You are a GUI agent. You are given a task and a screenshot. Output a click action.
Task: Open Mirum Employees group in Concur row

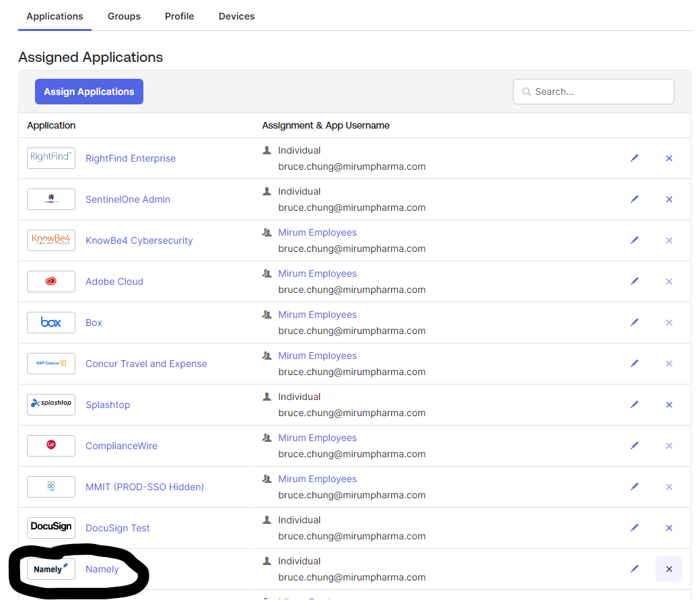coord(318,356)
